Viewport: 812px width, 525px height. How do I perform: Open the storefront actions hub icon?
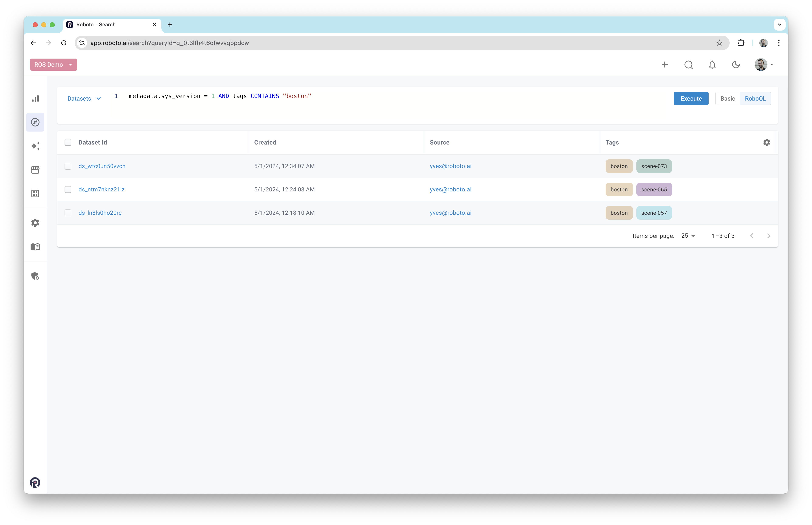tap(35, 170)
